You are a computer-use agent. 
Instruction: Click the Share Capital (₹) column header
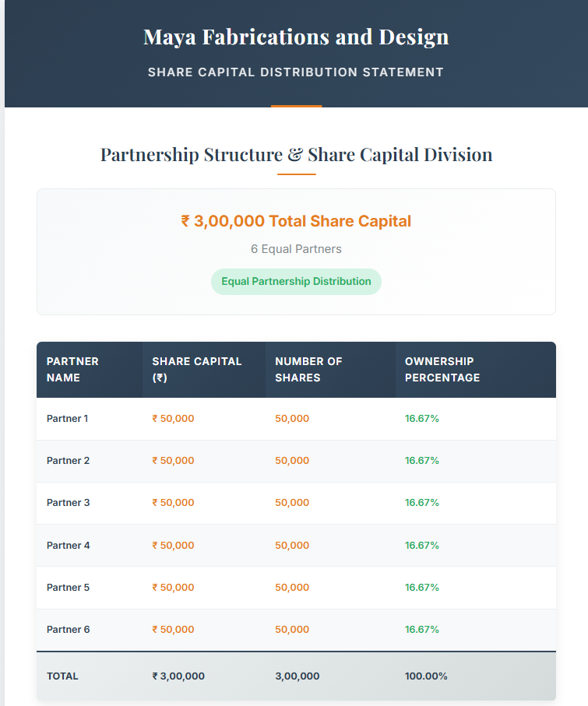(197, 370)
